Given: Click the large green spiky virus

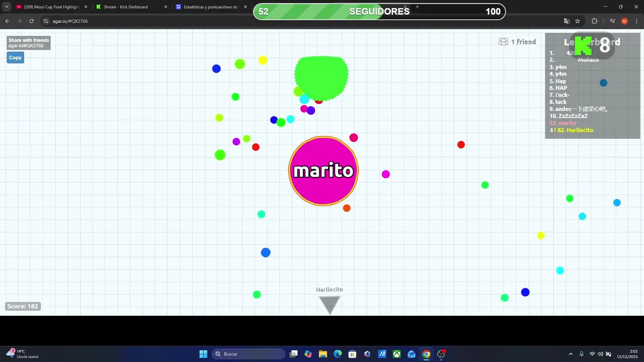Looking at the screenshot, I should [x=321, y=78].
